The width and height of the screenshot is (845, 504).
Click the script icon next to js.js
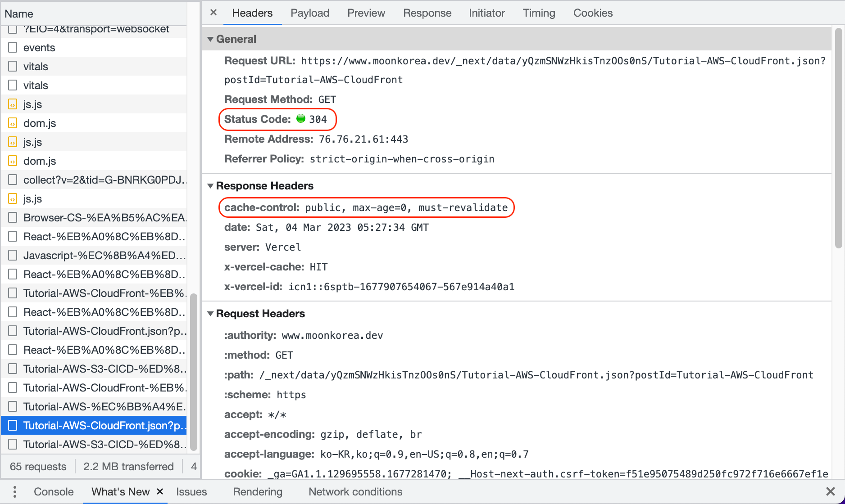point(12,104)
